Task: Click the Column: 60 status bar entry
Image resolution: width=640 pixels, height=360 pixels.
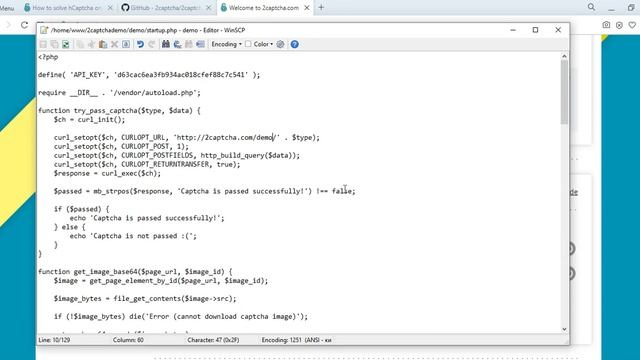Action: (x=128, y=340)
